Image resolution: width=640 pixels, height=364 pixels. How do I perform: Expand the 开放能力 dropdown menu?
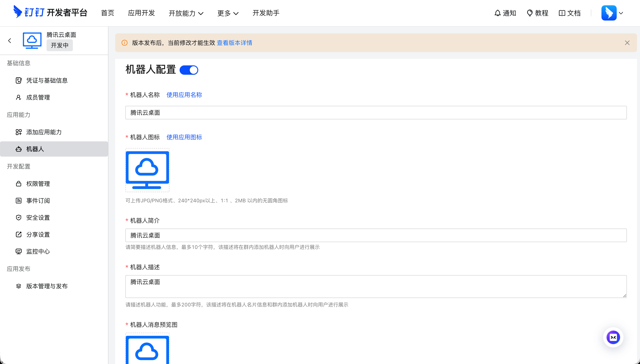[x=186, y=13]
